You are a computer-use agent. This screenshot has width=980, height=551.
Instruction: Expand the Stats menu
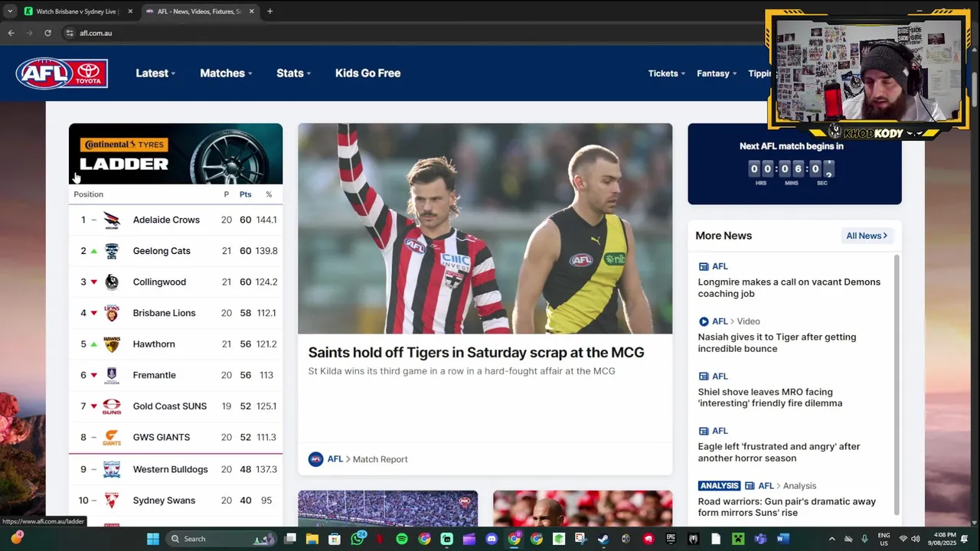click(293, 73)
